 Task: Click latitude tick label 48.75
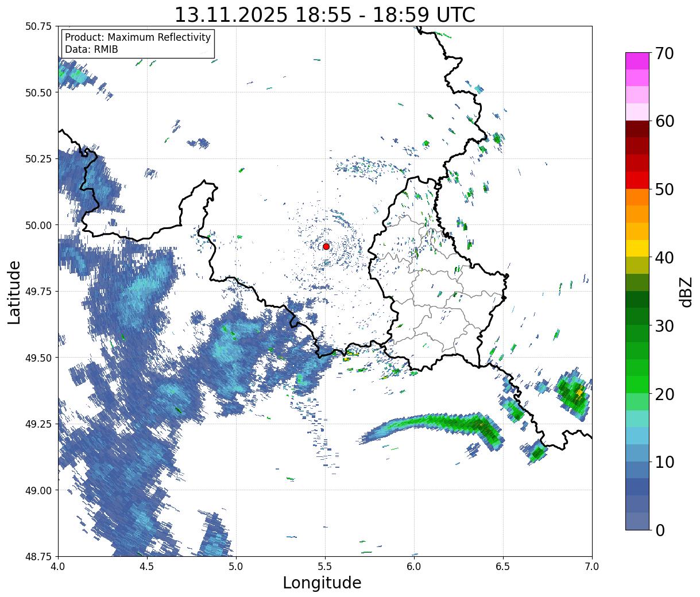point(38,557)
